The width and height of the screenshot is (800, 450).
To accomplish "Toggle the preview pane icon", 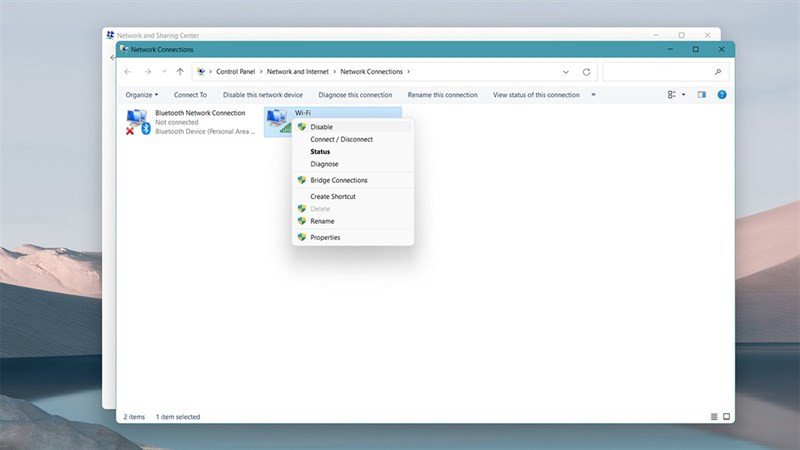I will pos(702,95).
